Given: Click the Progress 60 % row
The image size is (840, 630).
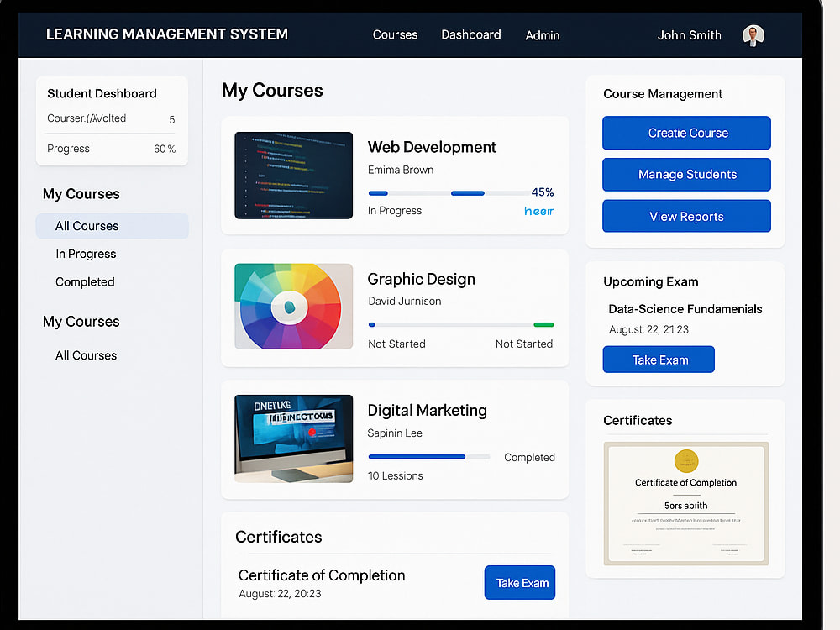Looking at the screenshot, I should point(112,149).
